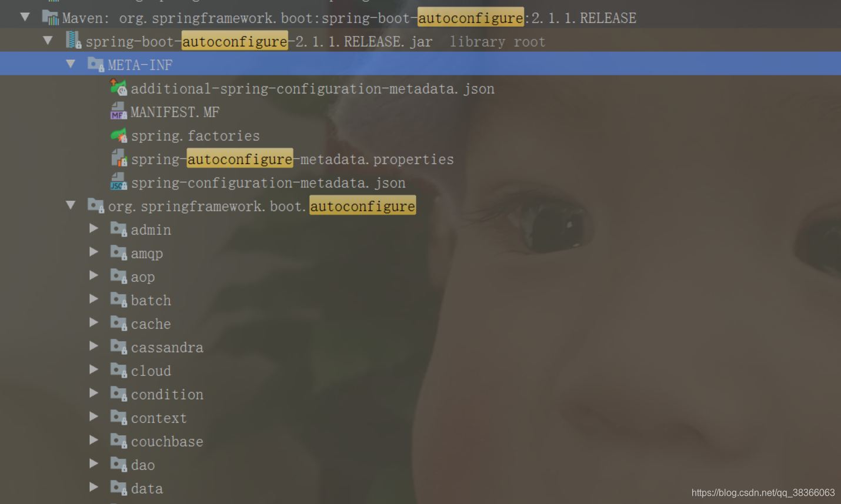The image size is (841, 504).
Task: Click the condition folder icon
Action: (x=119, y=393)
